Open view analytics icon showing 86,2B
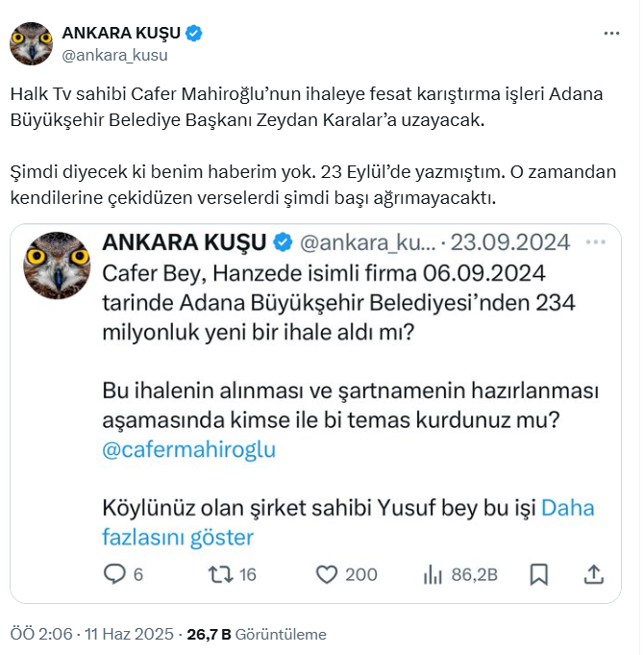Viewport: 644px width, 655px height. click(433, 574)
